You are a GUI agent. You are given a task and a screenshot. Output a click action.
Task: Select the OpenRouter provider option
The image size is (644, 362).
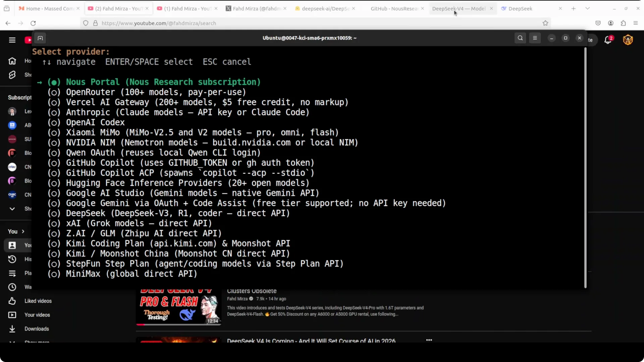tap(147, 92)
